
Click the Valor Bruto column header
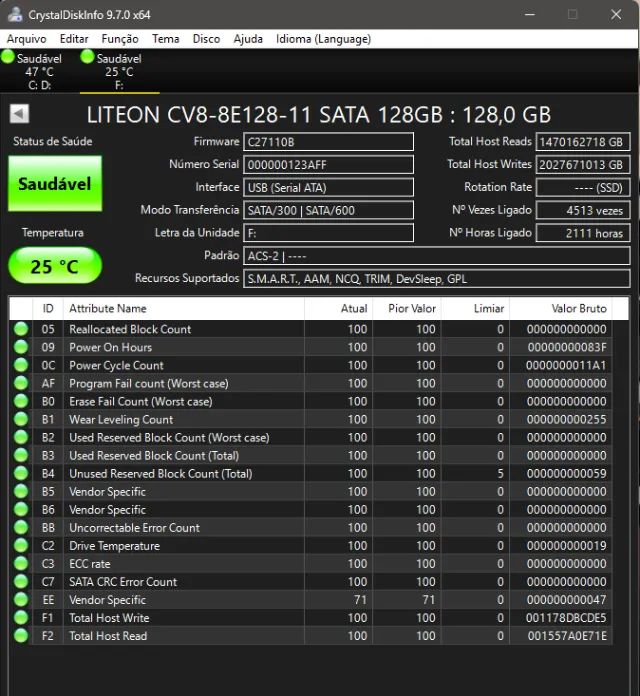coord(561,308)
